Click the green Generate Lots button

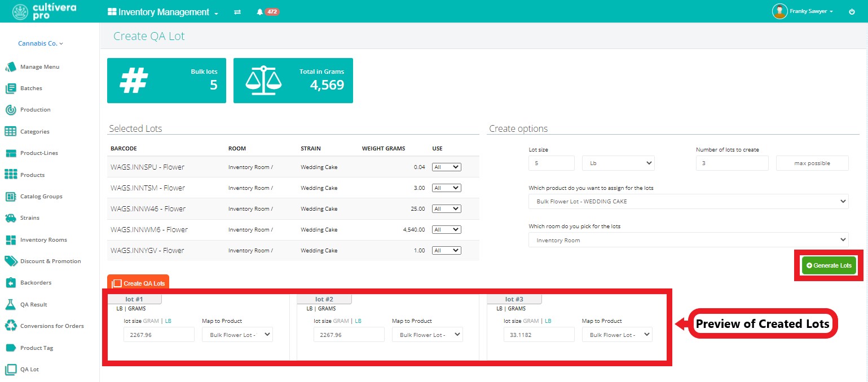pos(829,265)
